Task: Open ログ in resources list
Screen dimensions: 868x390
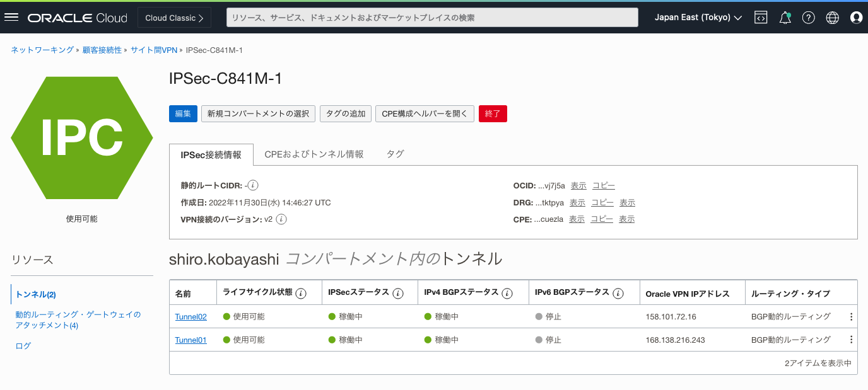Action: [23, 346]
